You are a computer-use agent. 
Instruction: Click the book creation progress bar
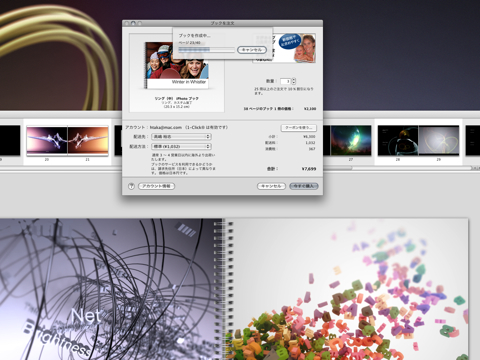pyautogui.click(x=206, y=50)
